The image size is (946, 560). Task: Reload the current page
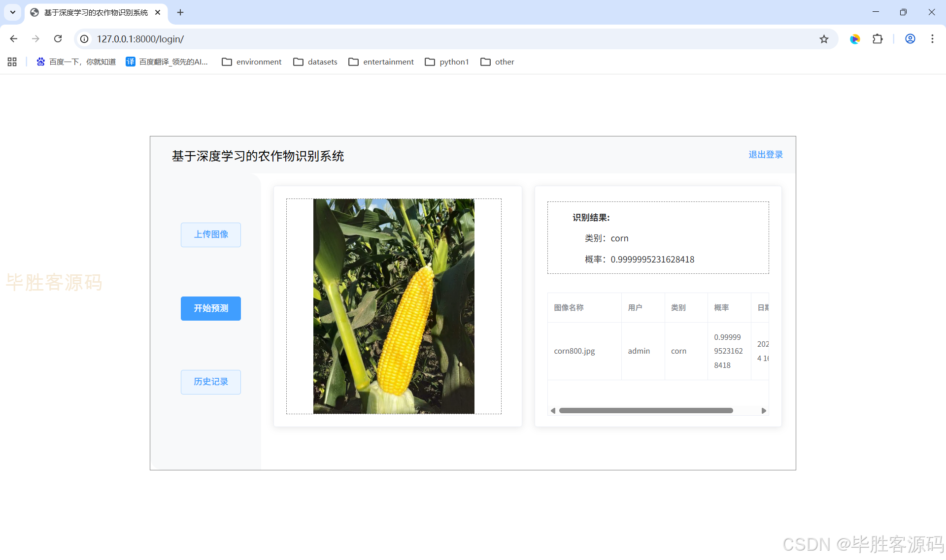(58, 39)
